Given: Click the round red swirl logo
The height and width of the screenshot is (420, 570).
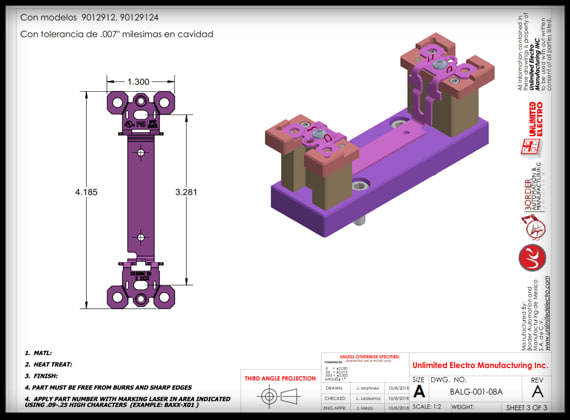Looking at the screenshot, I should 532,258.
